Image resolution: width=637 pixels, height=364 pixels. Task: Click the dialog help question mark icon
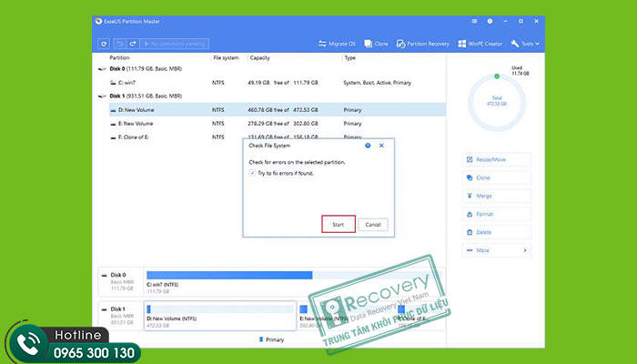tap(368, 146)
